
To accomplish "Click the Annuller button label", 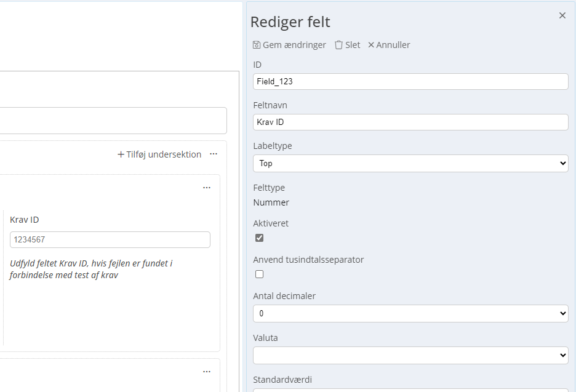I will [393, 45].
